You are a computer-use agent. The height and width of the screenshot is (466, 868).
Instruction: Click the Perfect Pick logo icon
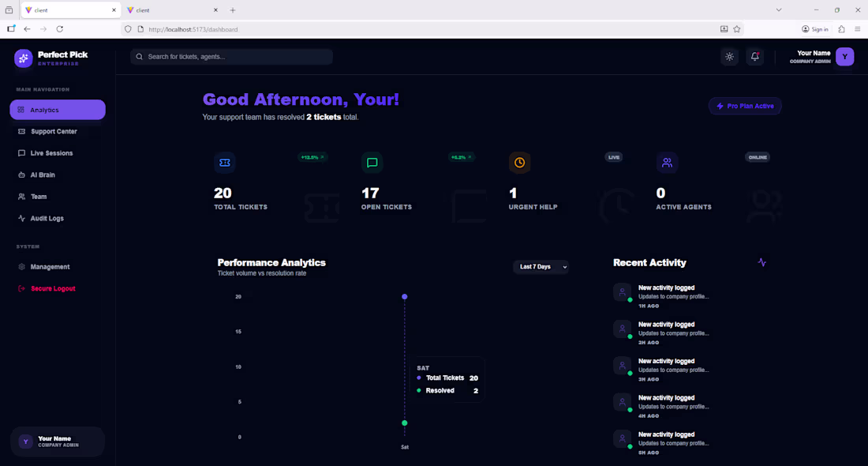coord(23,58)
